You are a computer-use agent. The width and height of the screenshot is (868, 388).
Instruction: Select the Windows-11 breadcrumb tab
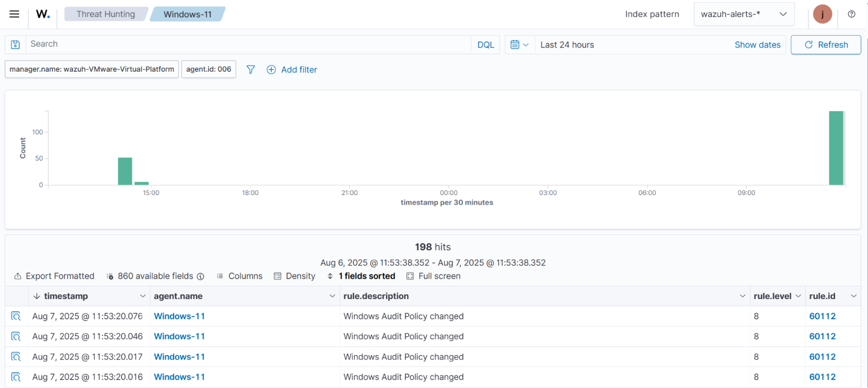click(188, 14)
